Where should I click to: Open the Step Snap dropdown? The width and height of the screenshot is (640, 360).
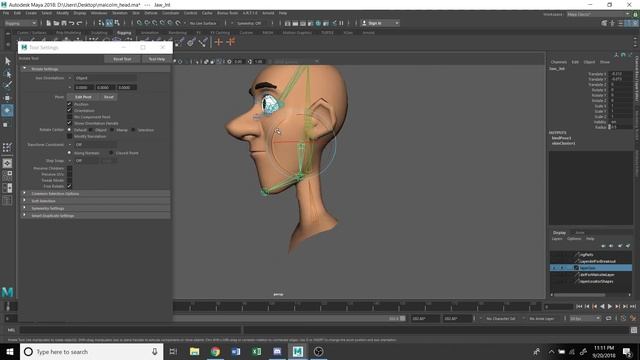click(86, 160)
